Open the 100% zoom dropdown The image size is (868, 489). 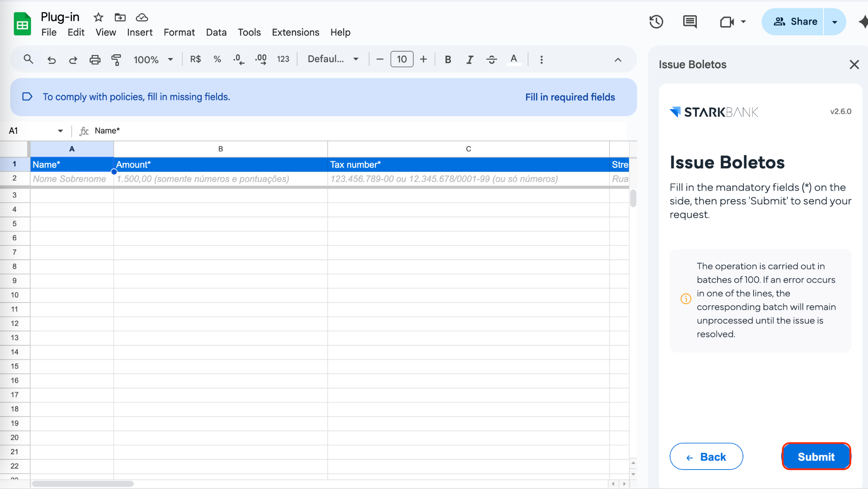(x=153, y=60)
